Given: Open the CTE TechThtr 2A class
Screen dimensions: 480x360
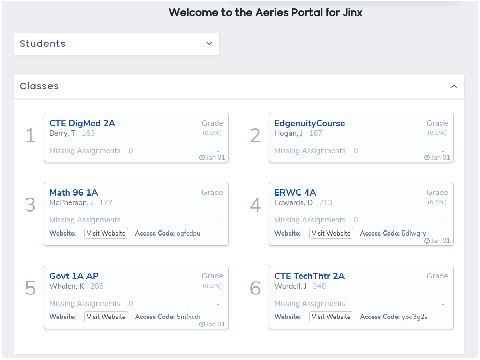Looking at the screenshot, I should coord(310,276).
